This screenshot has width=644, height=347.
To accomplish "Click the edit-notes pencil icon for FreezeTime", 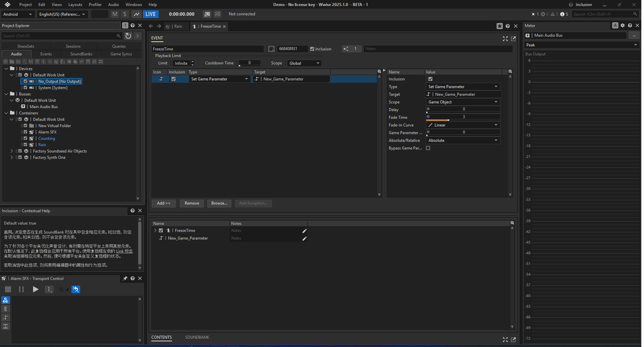I will point(304,231).
